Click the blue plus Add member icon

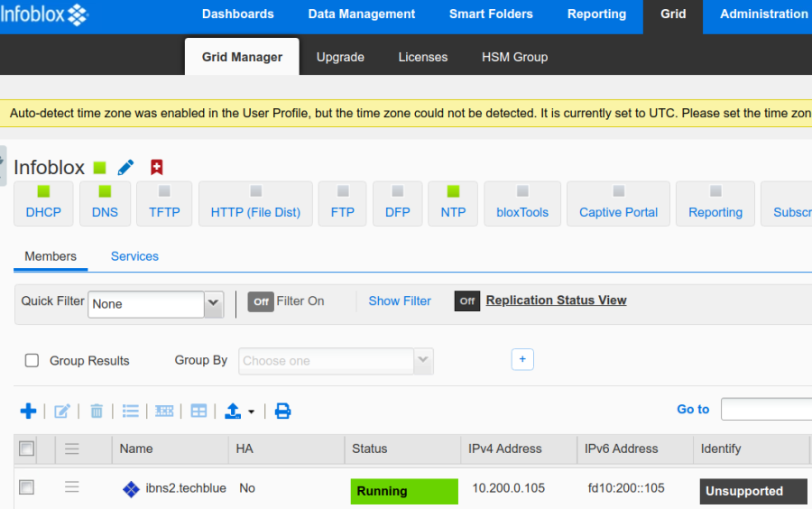coord(28,411)
